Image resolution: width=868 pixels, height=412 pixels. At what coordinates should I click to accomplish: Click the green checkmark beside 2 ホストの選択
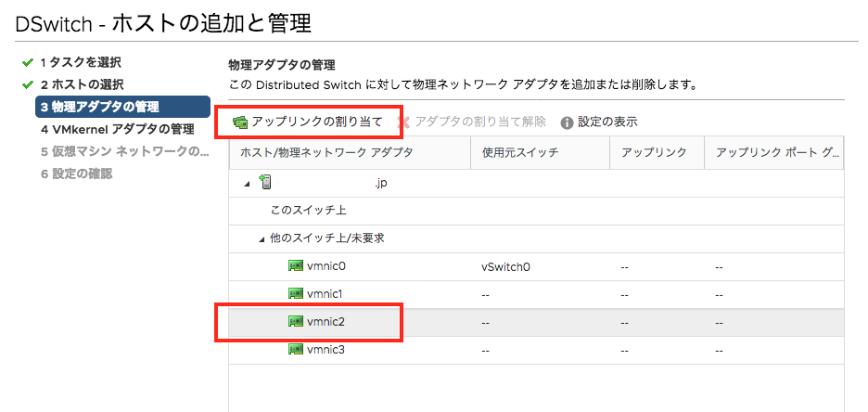pos(28,85)
